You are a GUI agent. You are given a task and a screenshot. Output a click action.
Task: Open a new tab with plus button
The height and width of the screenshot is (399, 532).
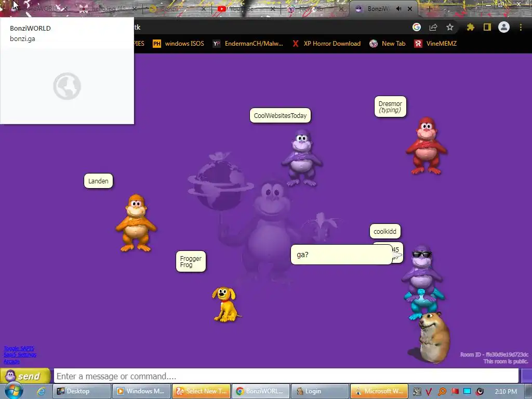point(429,9)
